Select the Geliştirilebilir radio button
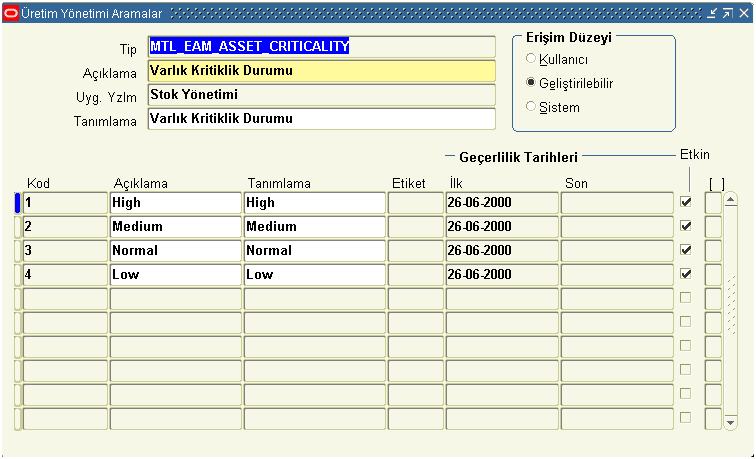This screenshot has width=756, height=459. point(531,83)
